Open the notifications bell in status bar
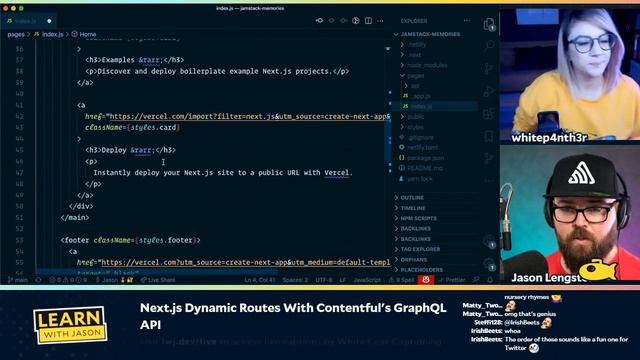 490,280
